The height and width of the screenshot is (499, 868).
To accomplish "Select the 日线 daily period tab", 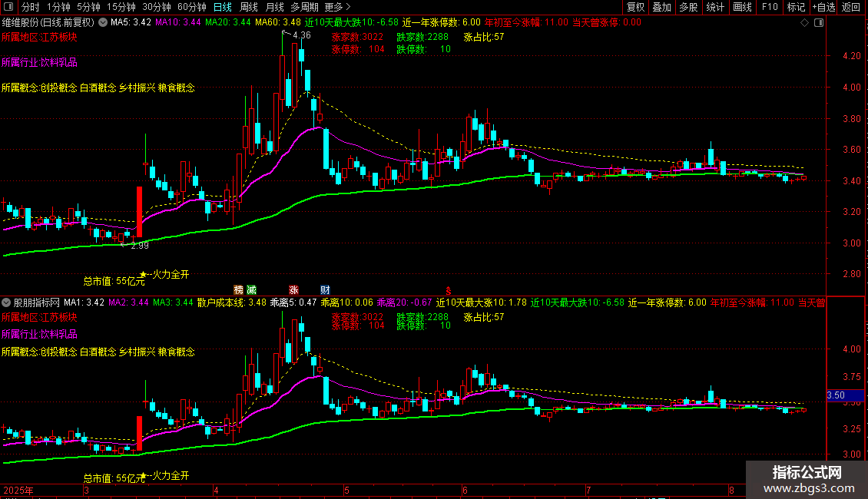I will click(223, 7).
